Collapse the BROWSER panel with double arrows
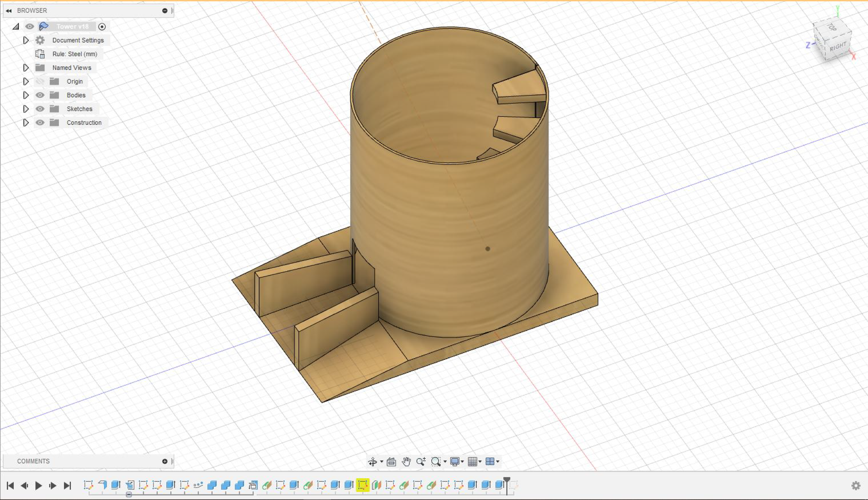This screenshot has width=868, height=500. (9, 11)
